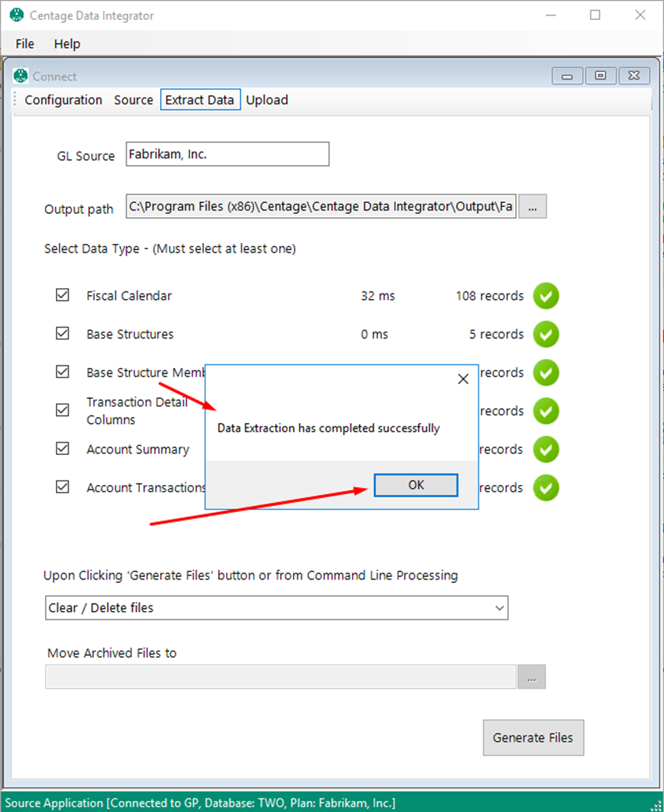Click the Data Extraction has completed successfully message
The width and height of the screenshot is (664, 812).
coord(329,428)
